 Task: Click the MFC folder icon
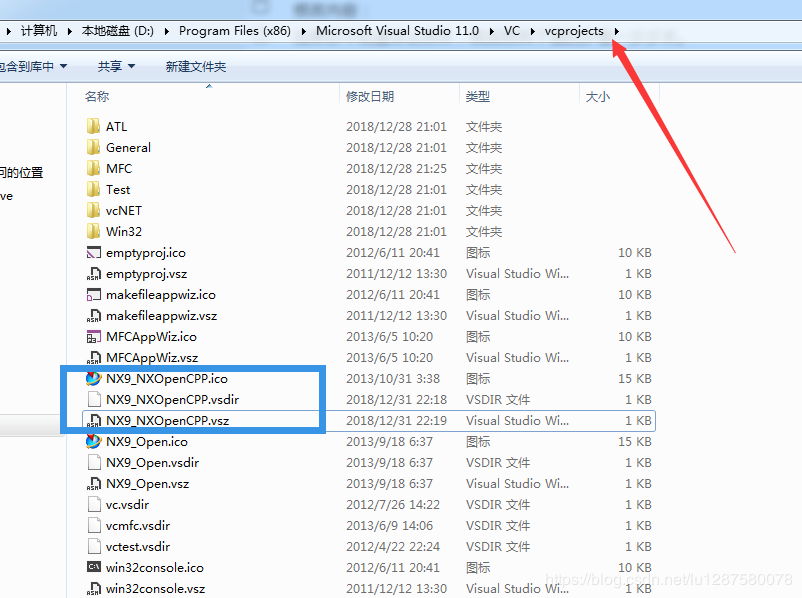[x=94, y=168]
